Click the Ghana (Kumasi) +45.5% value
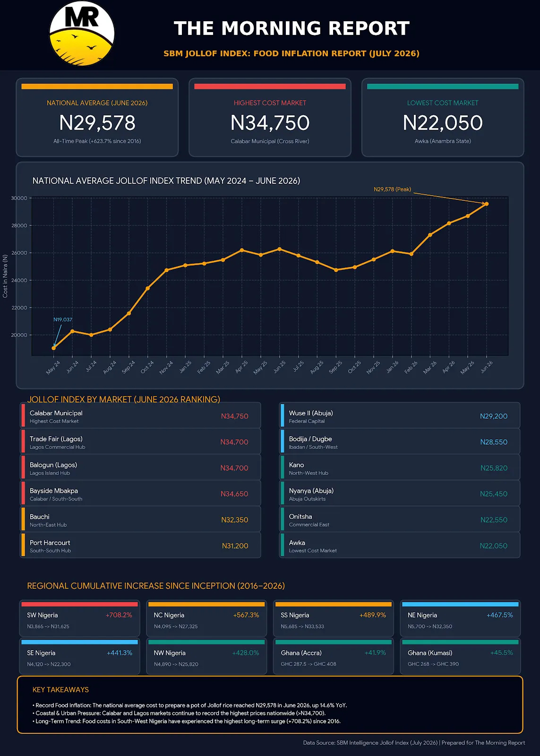Image resolution: width=540 pixels, height=756 pixels. pos(502,653)
